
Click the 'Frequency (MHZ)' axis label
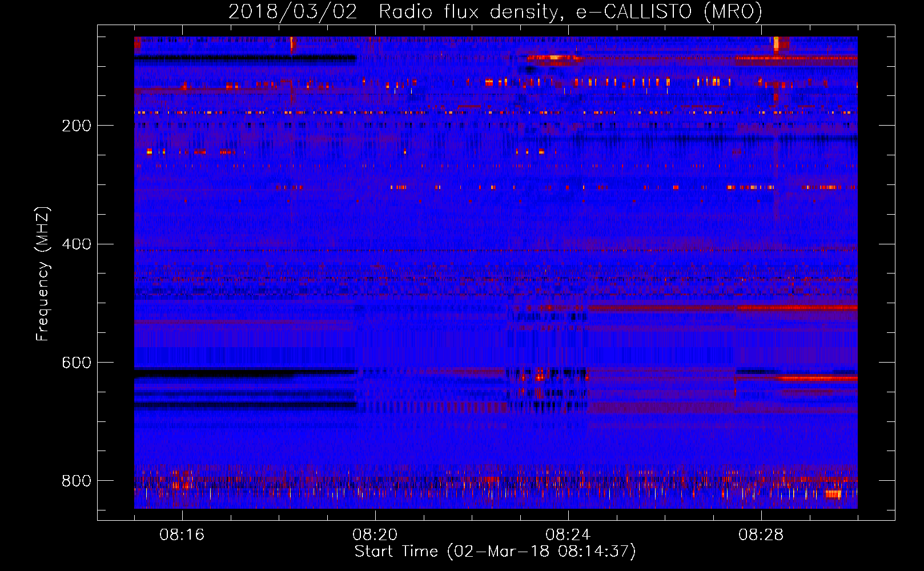(43, 274)
